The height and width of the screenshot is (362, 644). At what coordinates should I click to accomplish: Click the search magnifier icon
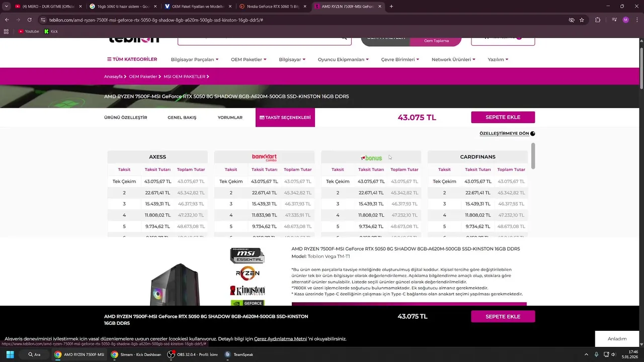[x=344, y=38]
